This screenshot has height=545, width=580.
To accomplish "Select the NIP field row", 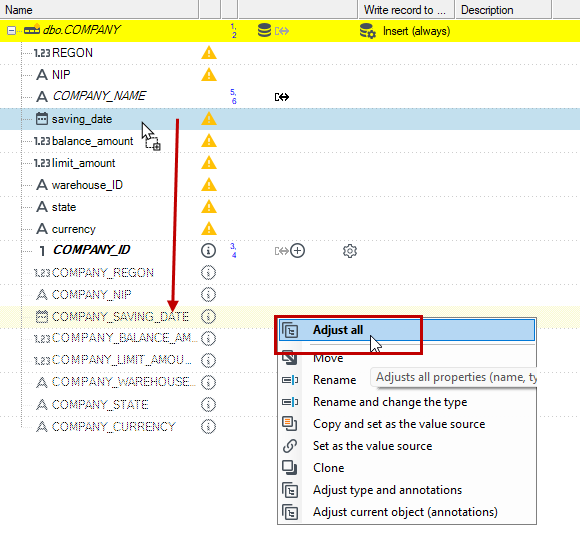I will 290,75.
